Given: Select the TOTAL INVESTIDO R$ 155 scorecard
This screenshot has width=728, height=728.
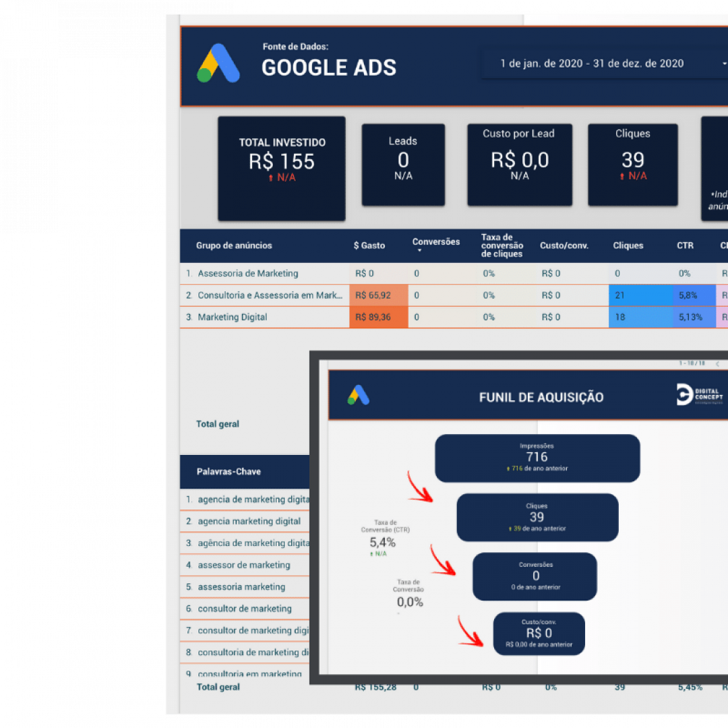Looking at the screenshot, I should click(282, 169).
